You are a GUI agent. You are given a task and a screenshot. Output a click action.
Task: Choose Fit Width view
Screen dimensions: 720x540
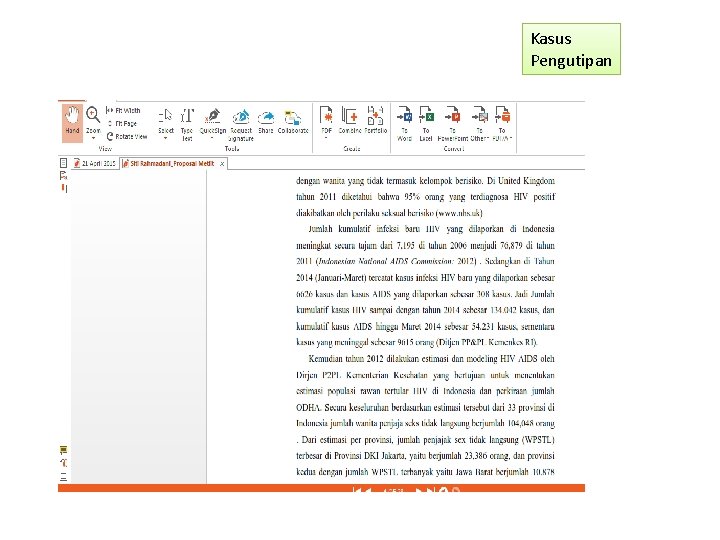[x=123, y=111]
